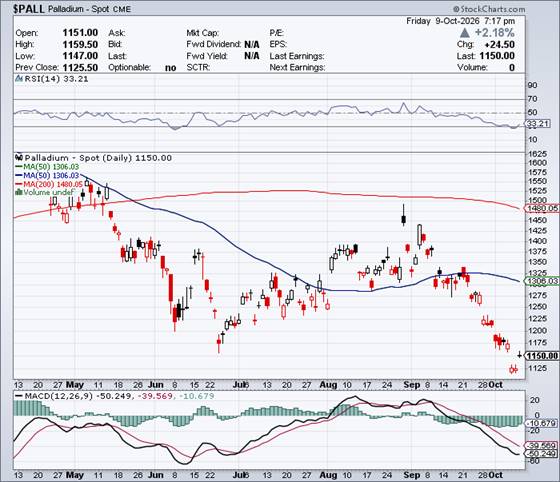Click the 1150.00 last price axis tag

click(x=542, y=356)
